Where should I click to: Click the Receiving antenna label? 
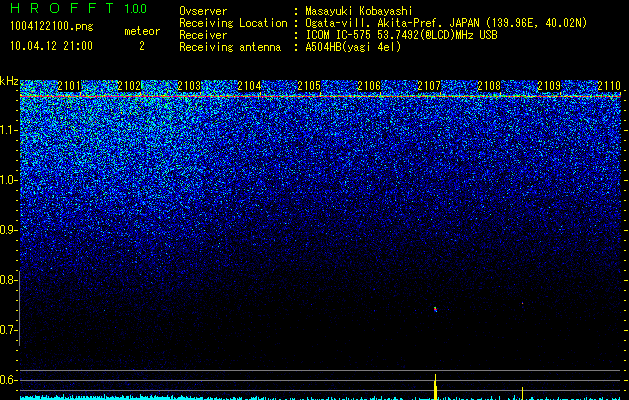230,47
